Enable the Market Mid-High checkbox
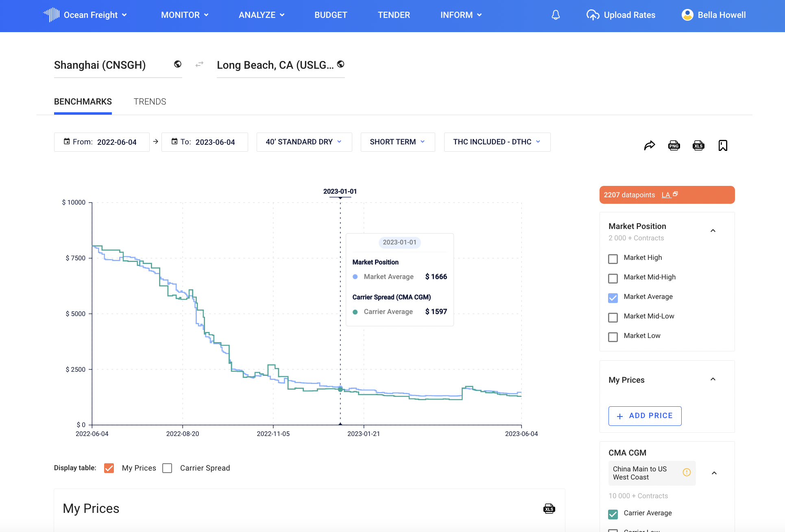 click(x=613, y=278)
